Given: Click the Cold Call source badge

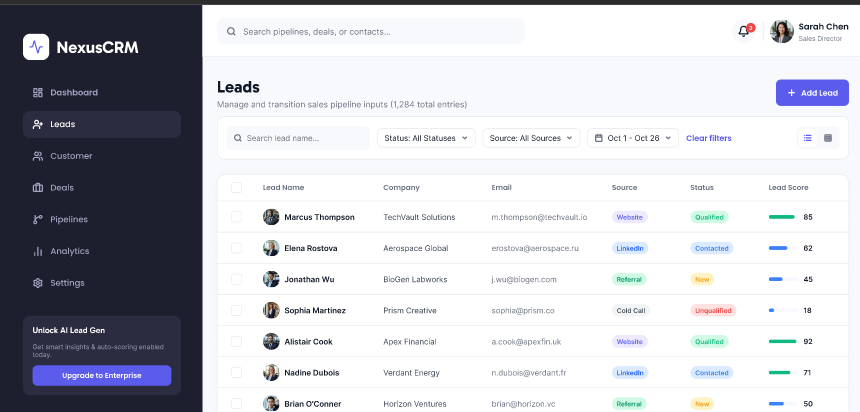Looking at the screenshot, I should [631, 311].
